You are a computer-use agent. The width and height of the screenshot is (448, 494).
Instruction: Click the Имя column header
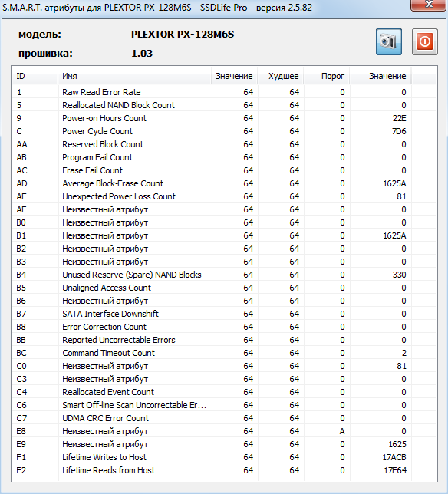coord(134,76)
